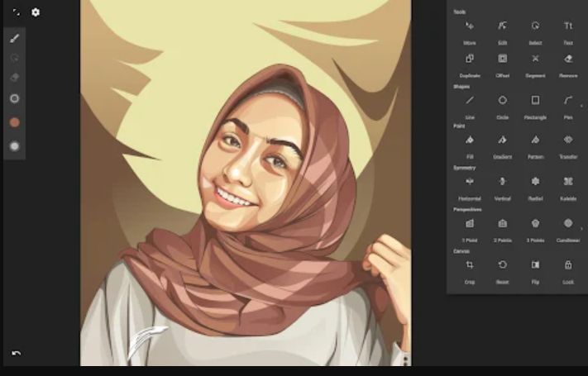
Task: Select the Move tool
Action: coord(470,26)
